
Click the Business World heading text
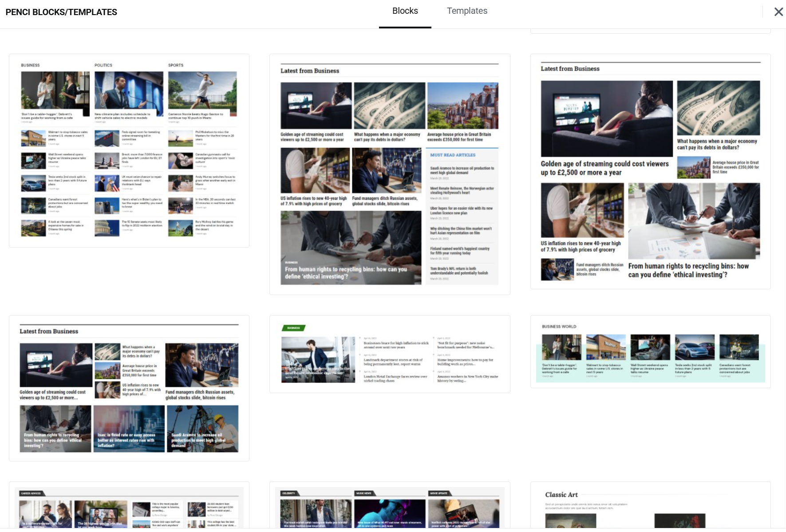(559, 327)
